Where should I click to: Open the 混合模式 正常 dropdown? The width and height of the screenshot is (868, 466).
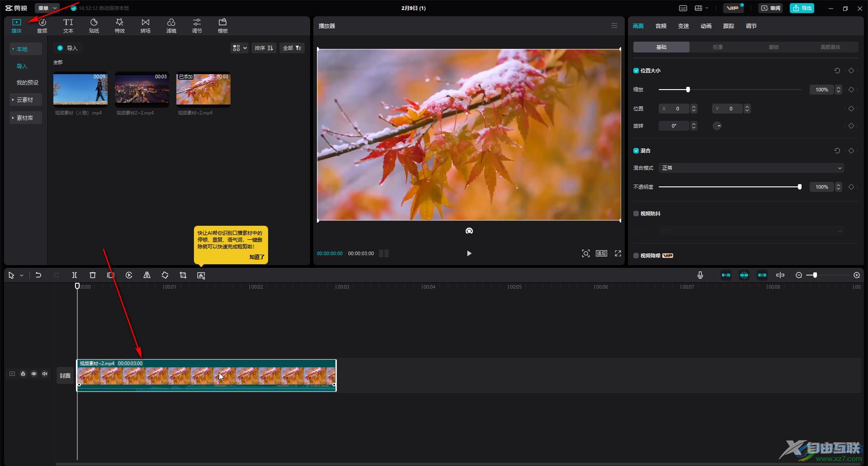coord(751,168)
